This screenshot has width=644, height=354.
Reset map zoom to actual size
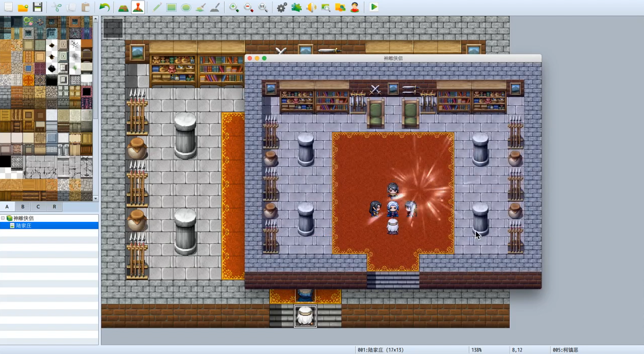click(x=263, y=7)
